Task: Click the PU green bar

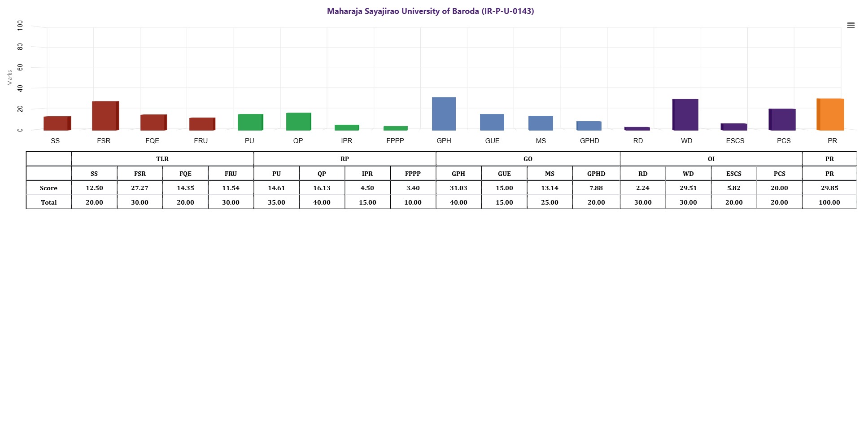Action: click(x=250, y=122)
